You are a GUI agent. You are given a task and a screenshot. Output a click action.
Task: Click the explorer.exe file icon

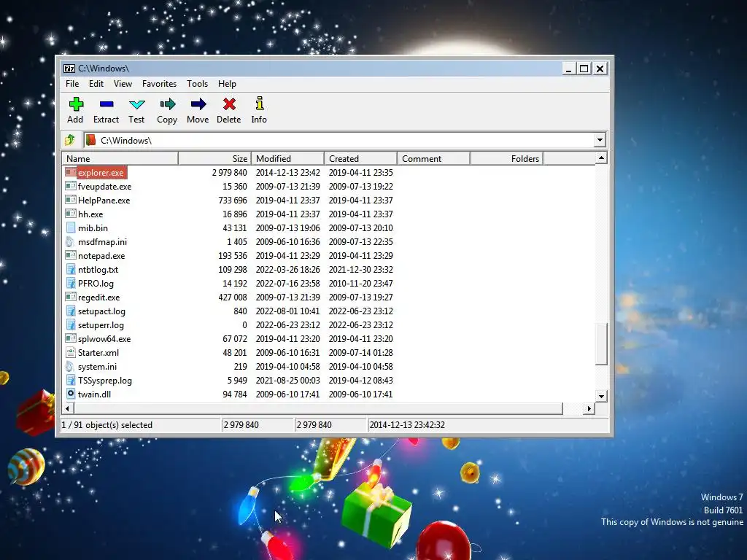[71, 172]
